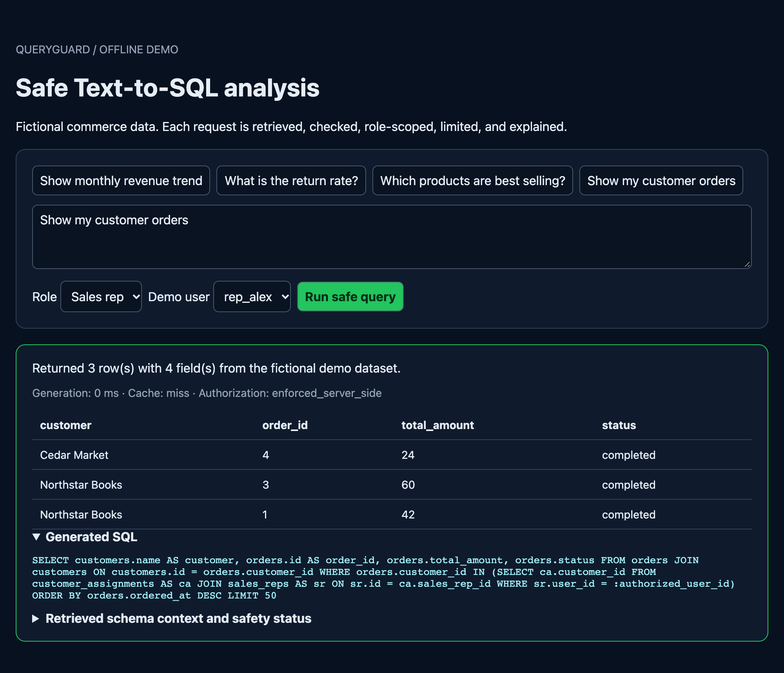
Task: Click completed status in order 1 row
Action: [x=629, y=515]
